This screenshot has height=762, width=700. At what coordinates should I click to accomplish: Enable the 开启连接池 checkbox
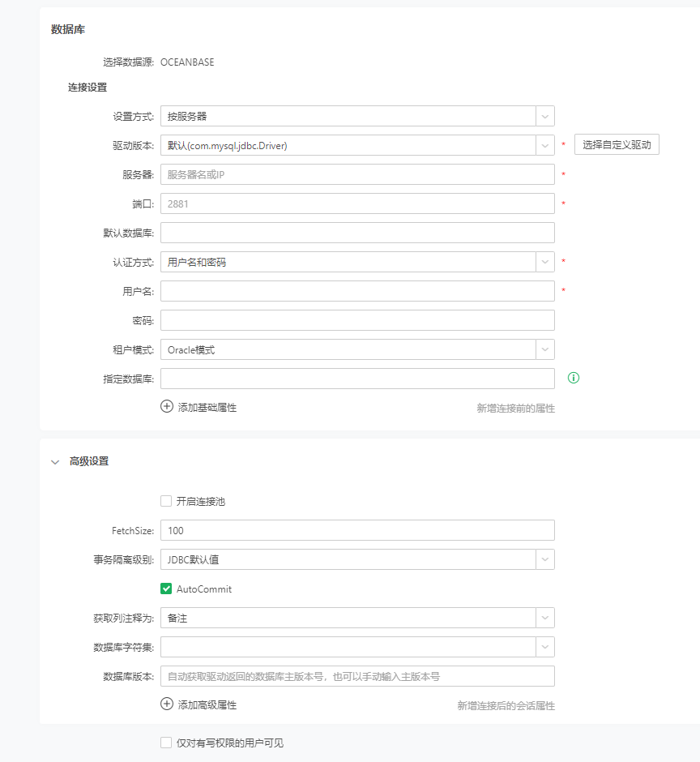166,501
